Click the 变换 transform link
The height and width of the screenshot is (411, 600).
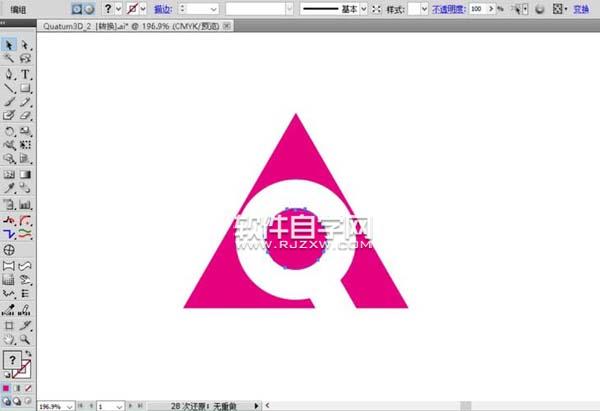[581, 9]
